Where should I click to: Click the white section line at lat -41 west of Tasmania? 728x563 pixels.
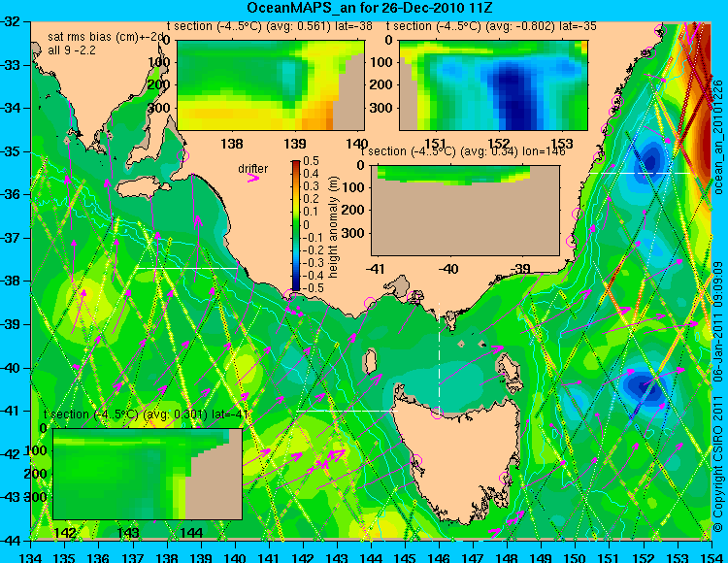coord(347,411)
